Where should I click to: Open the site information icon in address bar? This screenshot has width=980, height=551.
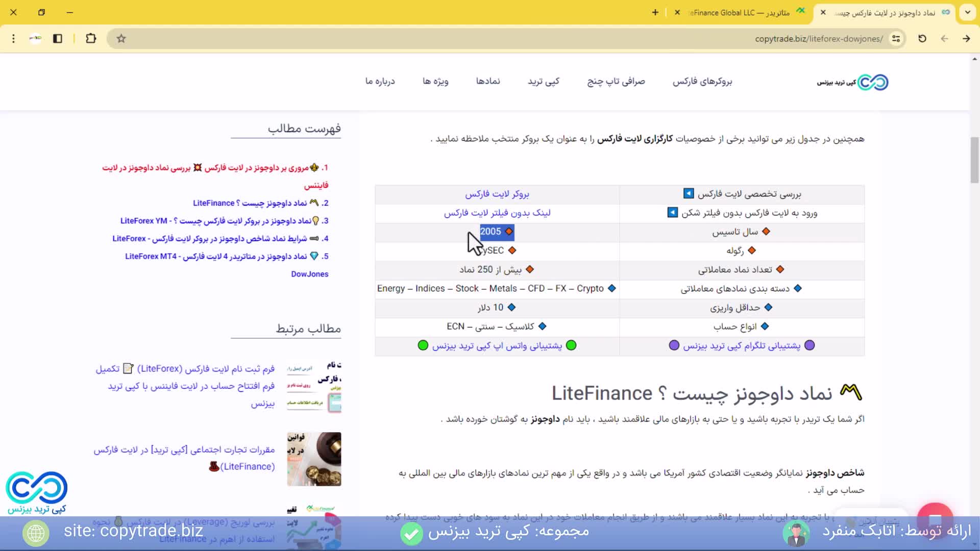896,39
